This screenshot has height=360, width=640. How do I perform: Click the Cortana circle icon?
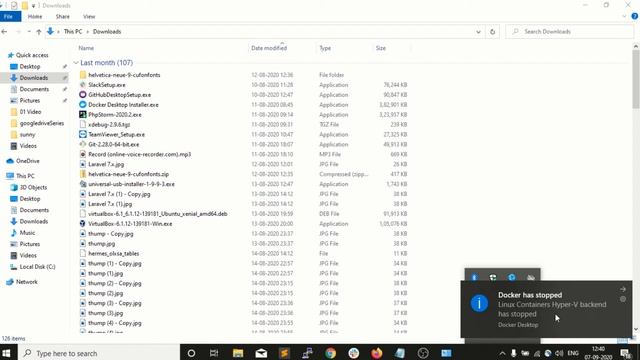[x=191, y=353]
